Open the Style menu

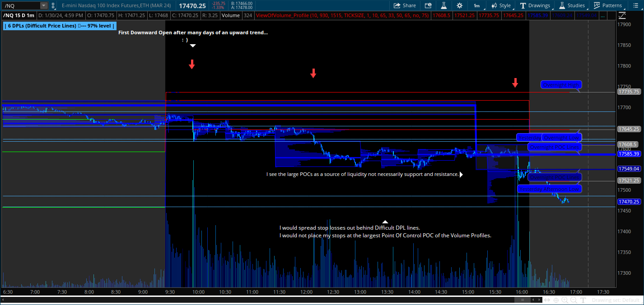click(x=500, y=5)
